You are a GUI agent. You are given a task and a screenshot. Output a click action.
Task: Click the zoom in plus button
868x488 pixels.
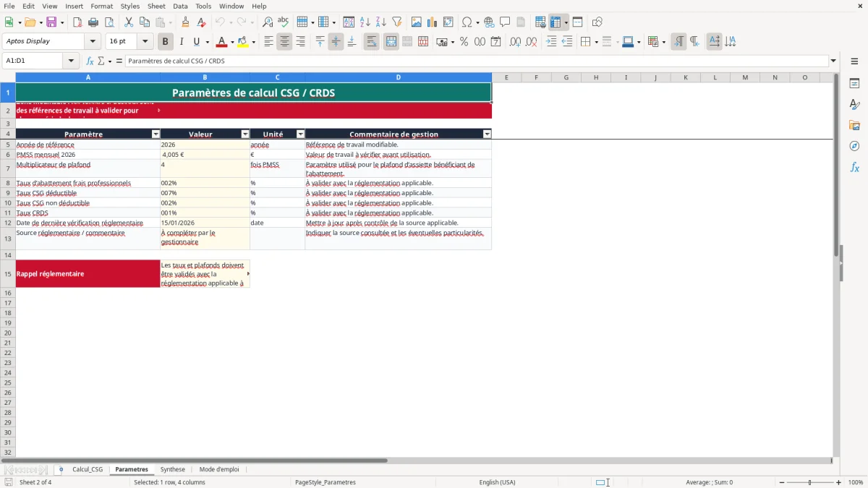click(x=839, y=482)
